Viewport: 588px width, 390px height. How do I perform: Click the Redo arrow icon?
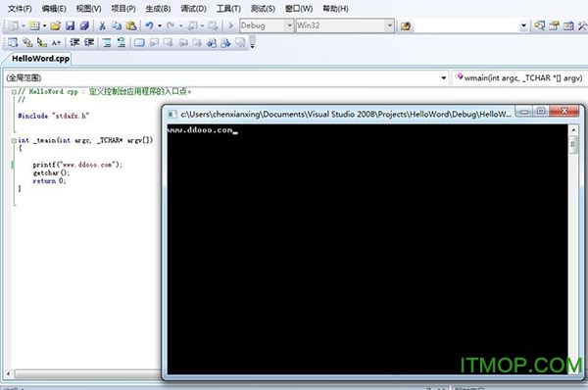(171, 25)
